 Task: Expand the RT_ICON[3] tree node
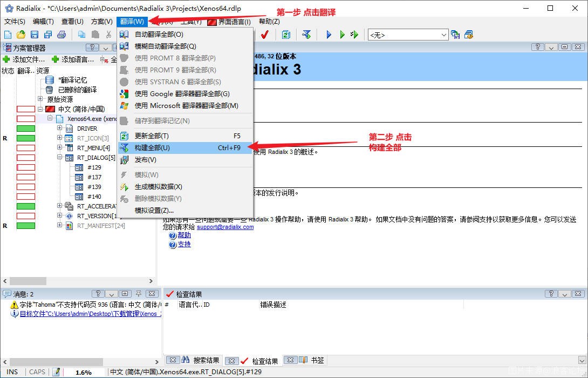coord(60,138)
